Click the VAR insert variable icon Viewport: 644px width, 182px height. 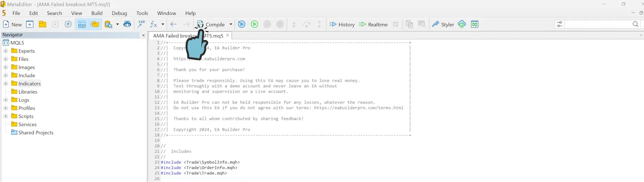tap(141, 24)
